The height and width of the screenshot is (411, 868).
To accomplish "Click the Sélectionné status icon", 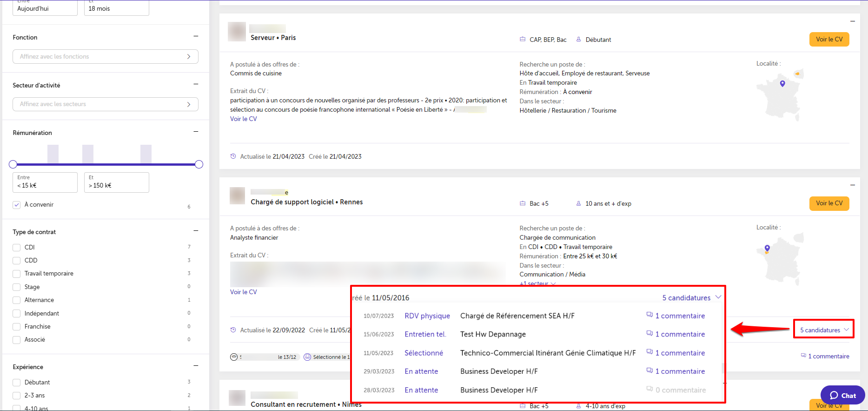I will [x=307, y=357].
